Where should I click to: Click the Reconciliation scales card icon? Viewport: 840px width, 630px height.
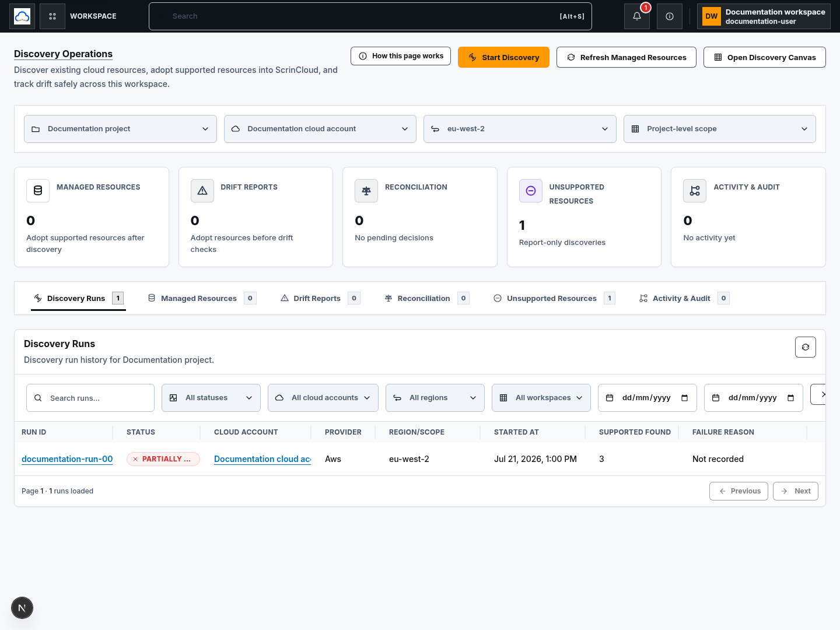366,191
